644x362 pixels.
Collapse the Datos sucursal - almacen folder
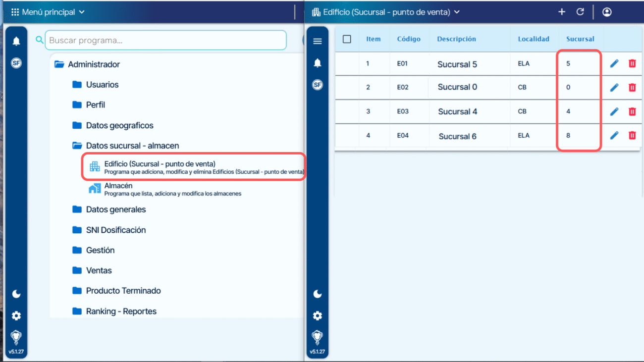pos(132,146)
